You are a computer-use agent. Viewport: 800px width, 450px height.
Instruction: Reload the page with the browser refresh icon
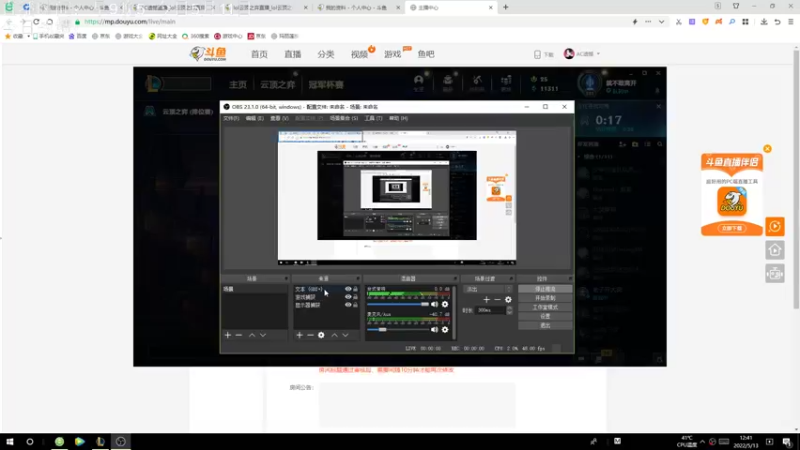(x=36, y=22)
